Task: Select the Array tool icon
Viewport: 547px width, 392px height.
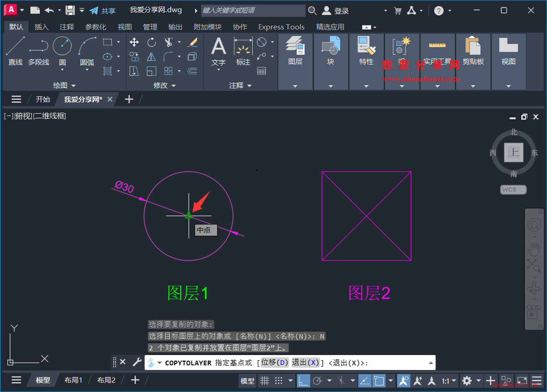Action: pos(168,71)
